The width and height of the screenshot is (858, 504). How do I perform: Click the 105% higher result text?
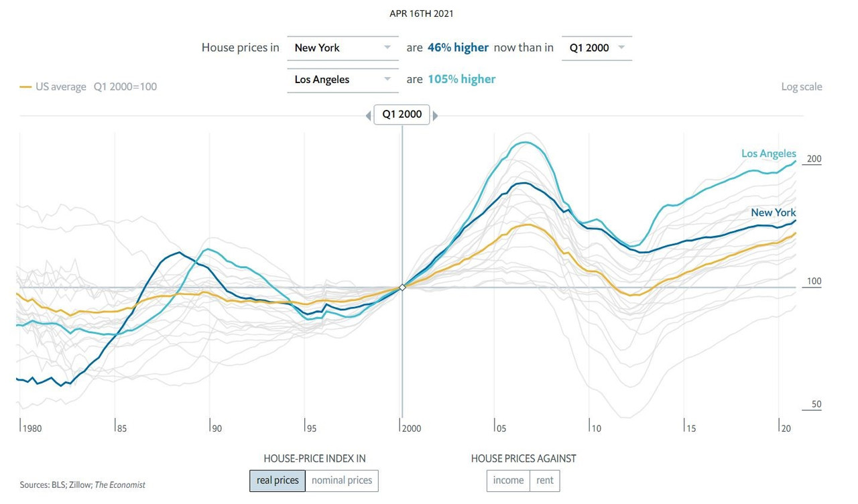[x=462, y=80]
